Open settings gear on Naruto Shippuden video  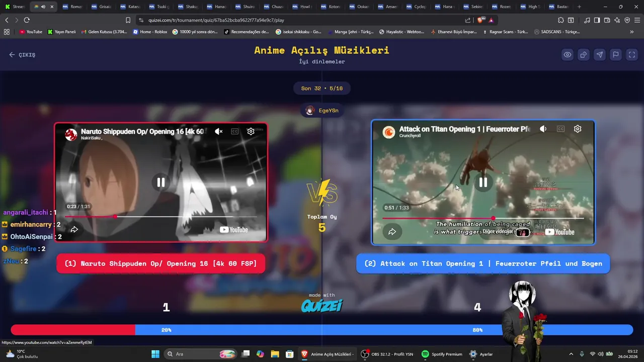click(x=251, y=131)
